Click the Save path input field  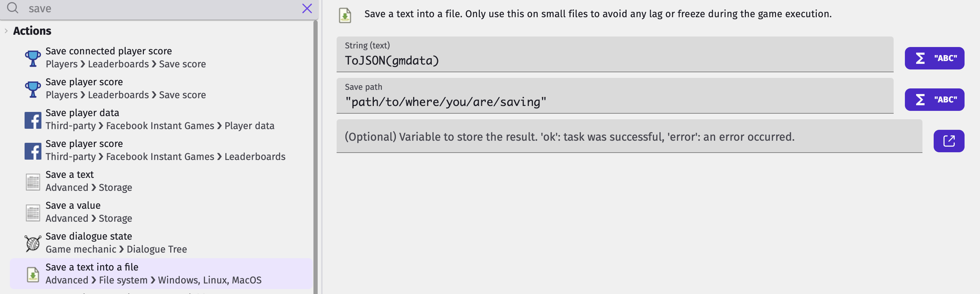(614, 96)
